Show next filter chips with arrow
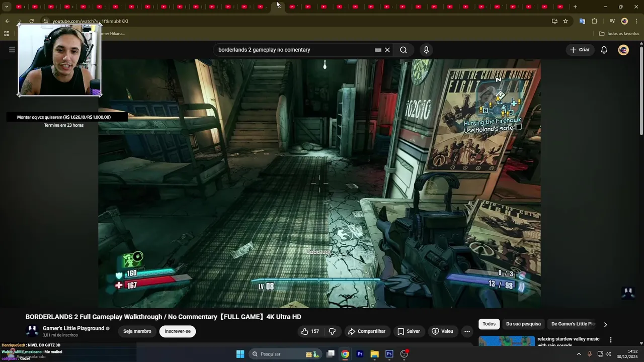The height and width of the screenshot is (362, 644). coord(605,324)
